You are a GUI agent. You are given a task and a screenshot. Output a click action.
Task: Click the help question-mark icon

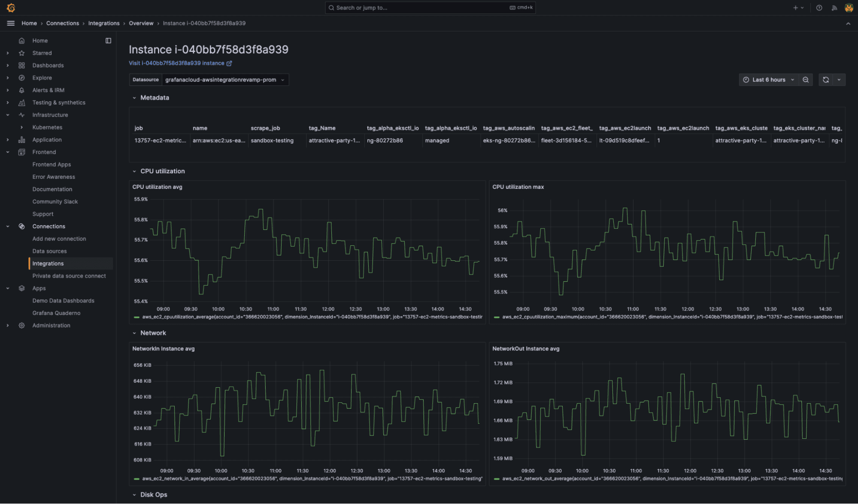coord(818,7)
